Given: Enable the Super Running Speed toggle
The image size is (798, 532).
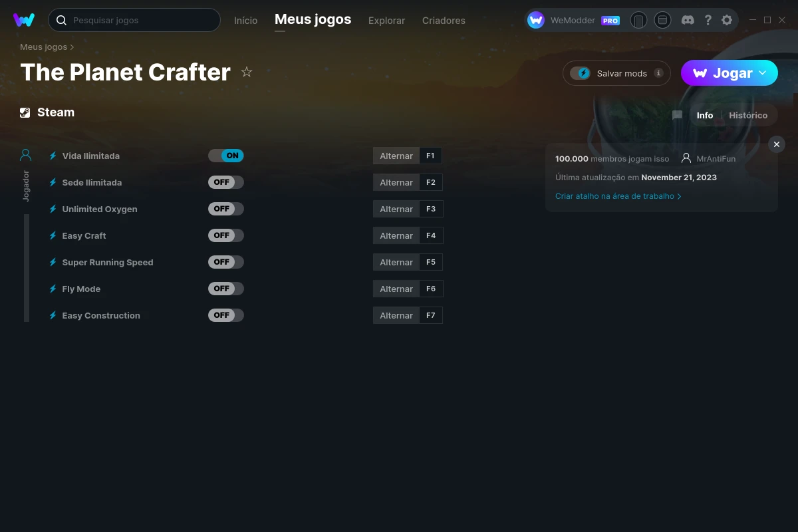Looking at the screenshot, I should (x=226, y=262).
